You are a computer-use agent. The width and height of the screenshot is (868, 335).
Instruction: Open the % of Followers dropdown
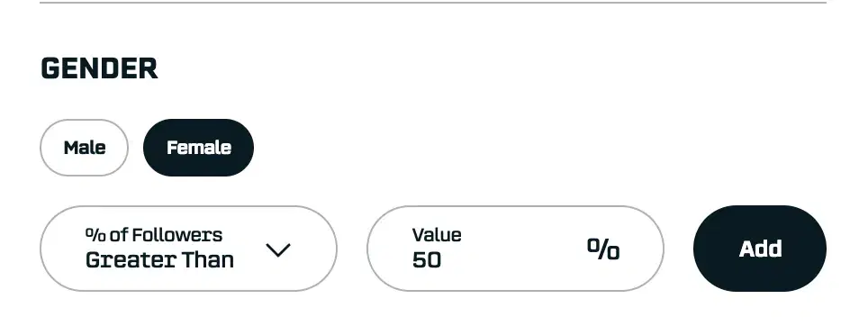(x=188, y=249)
